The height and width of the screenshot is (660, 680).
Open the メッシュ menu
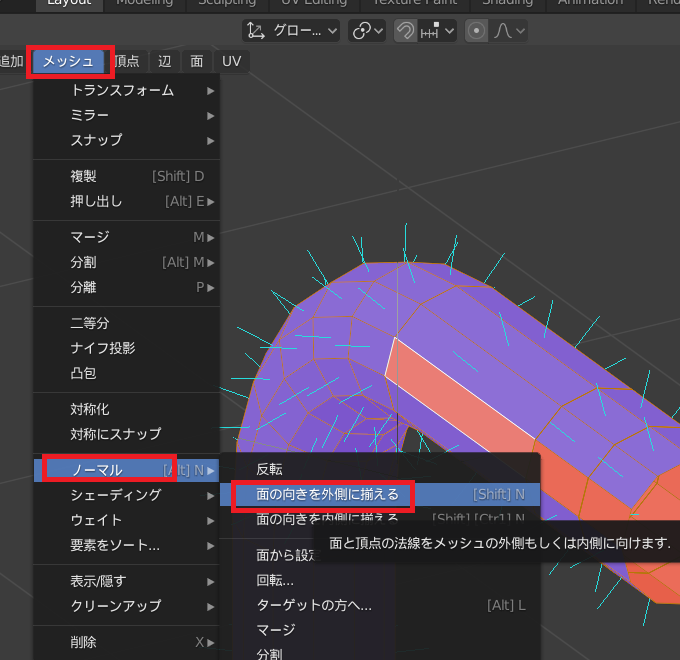pos(69,61)
